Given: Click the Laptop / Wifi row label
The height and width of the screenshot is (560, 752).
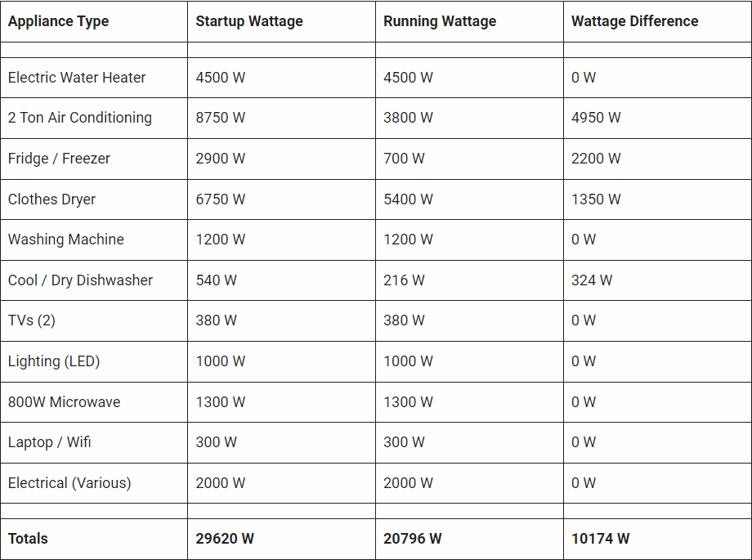Looking at the screenshot, I should pos(50,442).
